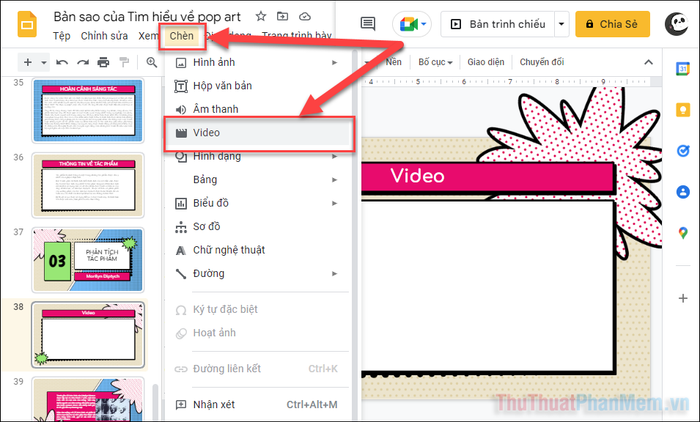700x422 pixels.
Task: Select slide 35 thumbnail
Action: pyautogui.click(x=88, y=110)
